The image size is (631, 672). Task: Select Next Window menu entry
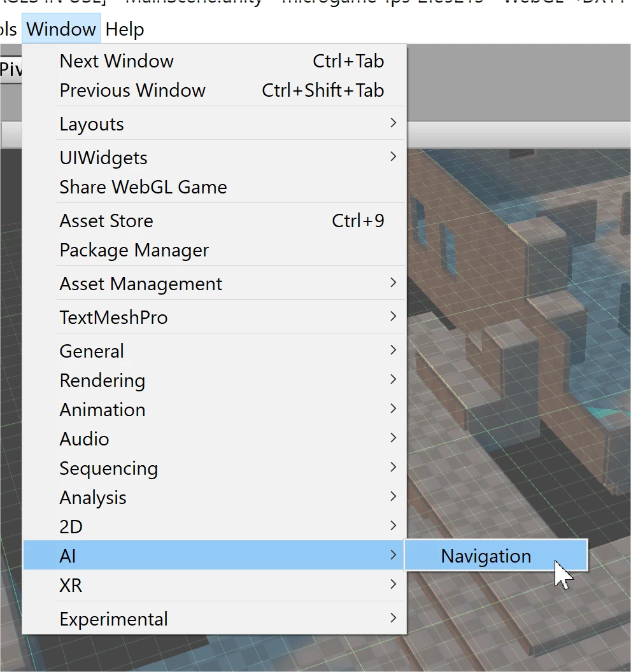tap(215, 61)
